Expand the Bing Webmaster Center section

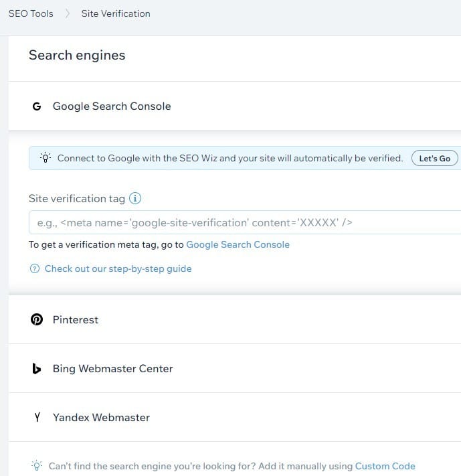235,368
